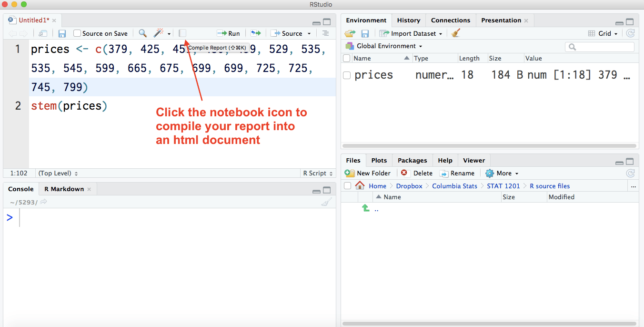
Task: Click the save workspace icon in Environment pane
Action: [x=365, y=33]
